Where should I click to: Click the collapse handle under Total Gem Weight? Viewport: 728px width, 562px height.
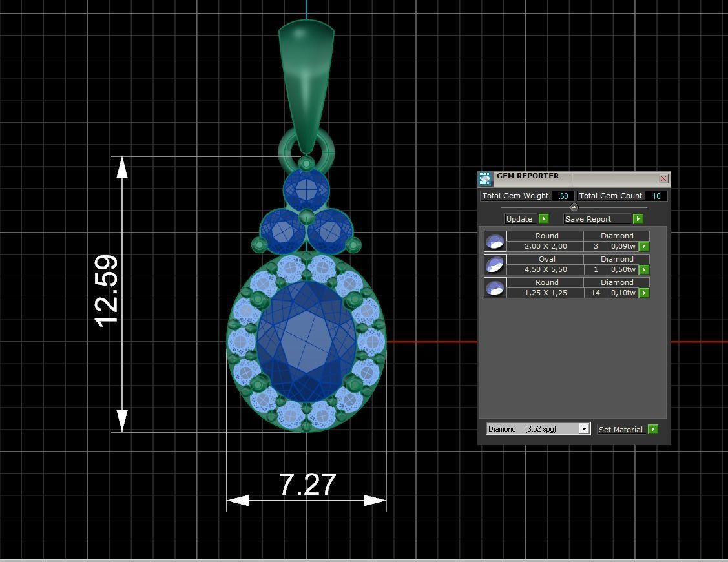(574, 207)
